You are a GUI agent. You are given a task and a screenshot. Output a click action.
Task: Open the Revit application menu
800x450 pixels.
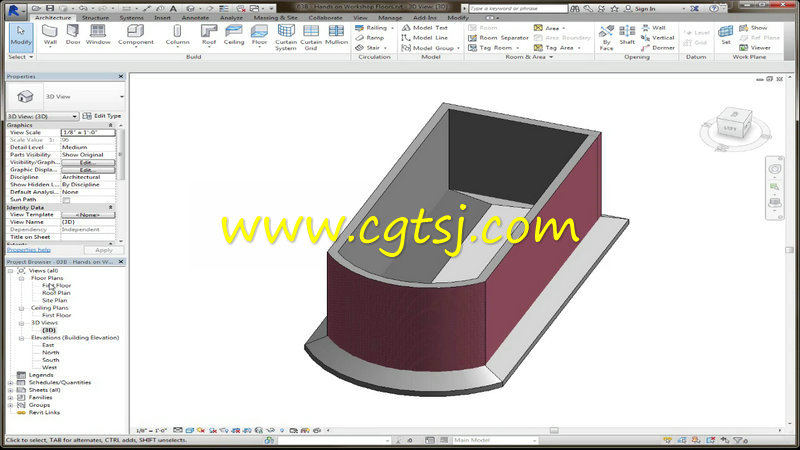coord(14,9)
